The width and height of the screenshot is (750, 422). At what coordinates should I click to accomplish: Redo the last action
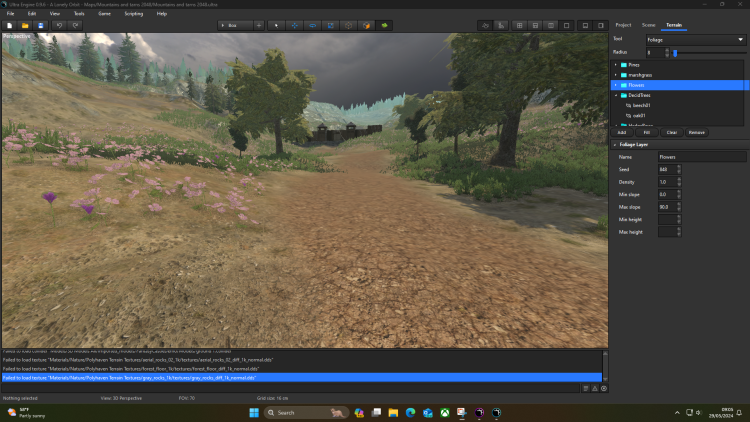75,25
